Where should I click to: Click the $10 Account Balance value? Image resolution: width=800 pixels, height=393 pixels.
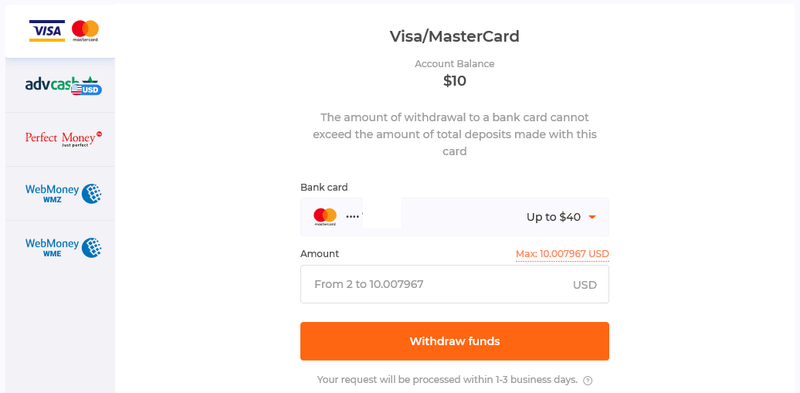point(455,81)
